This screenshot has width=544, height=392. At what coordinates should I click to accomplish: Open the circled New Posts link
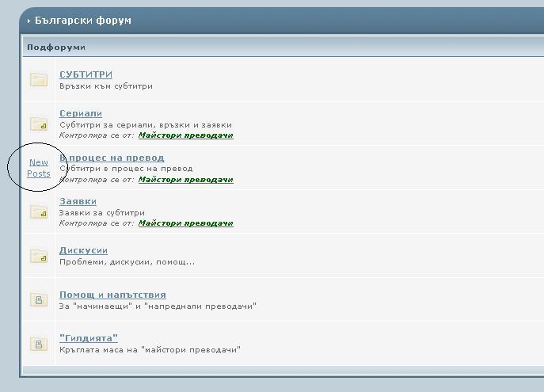click(x=39, y=168)
